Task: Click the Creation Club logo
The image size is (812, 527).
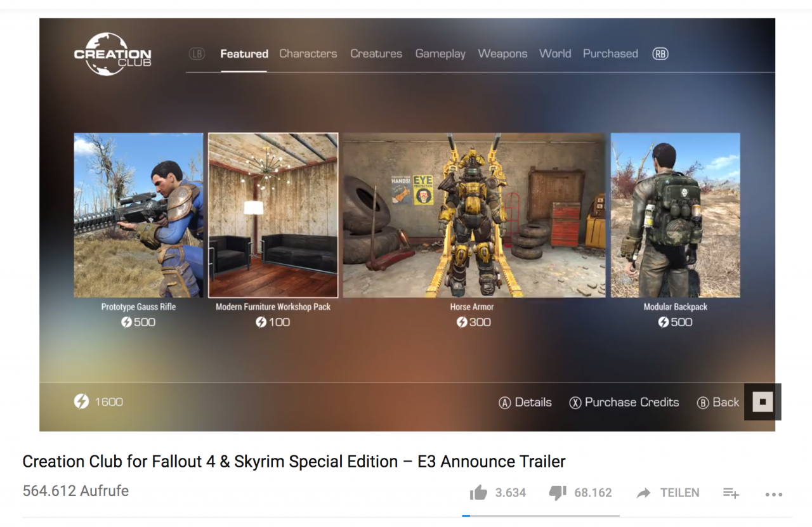Action: coord(112,54)
